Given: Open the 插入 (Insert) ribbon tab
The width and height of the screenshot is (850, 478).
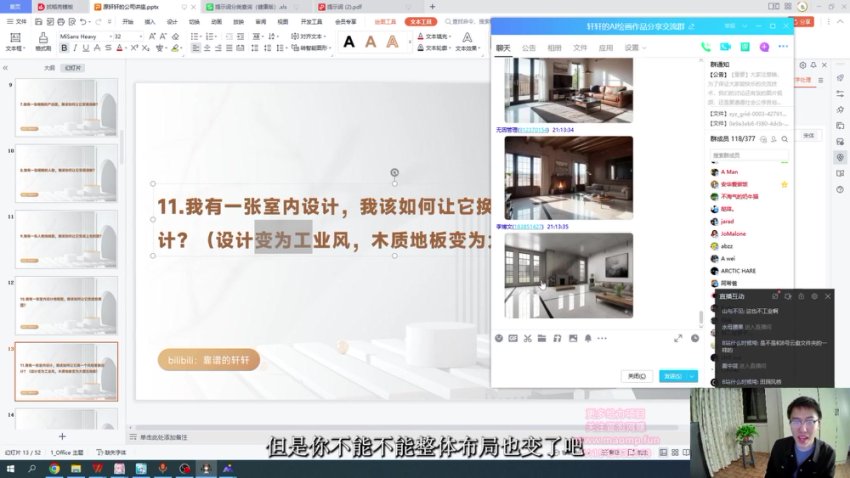Looking at the screenshot, I should [150, 21].
